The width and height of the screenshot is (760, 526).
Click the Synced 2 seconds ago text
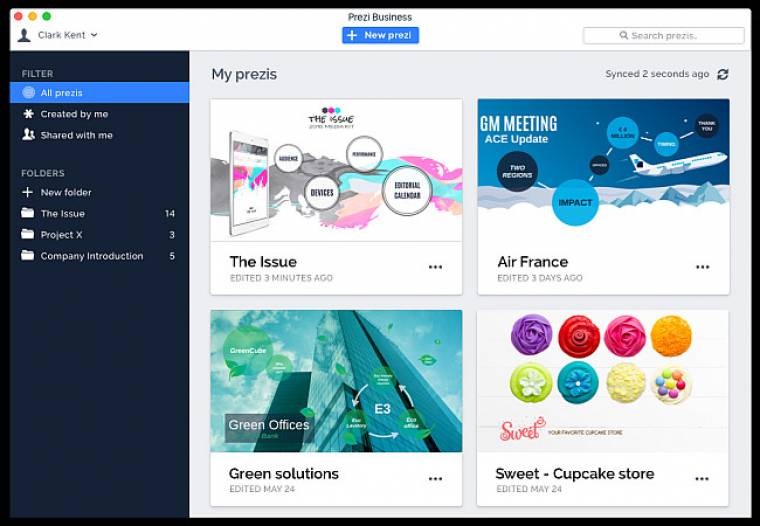657,74
